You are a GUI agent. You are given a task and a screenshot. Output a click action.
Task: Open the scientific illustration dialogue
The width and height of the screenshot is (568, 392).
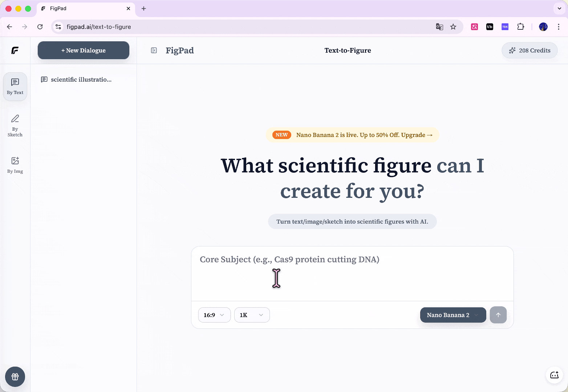pos(81,79)
